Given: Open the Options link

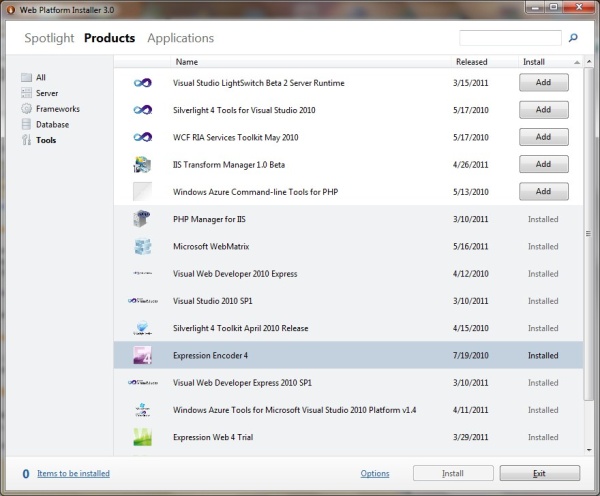Looking at the screenshot, I should pos(375,473).
